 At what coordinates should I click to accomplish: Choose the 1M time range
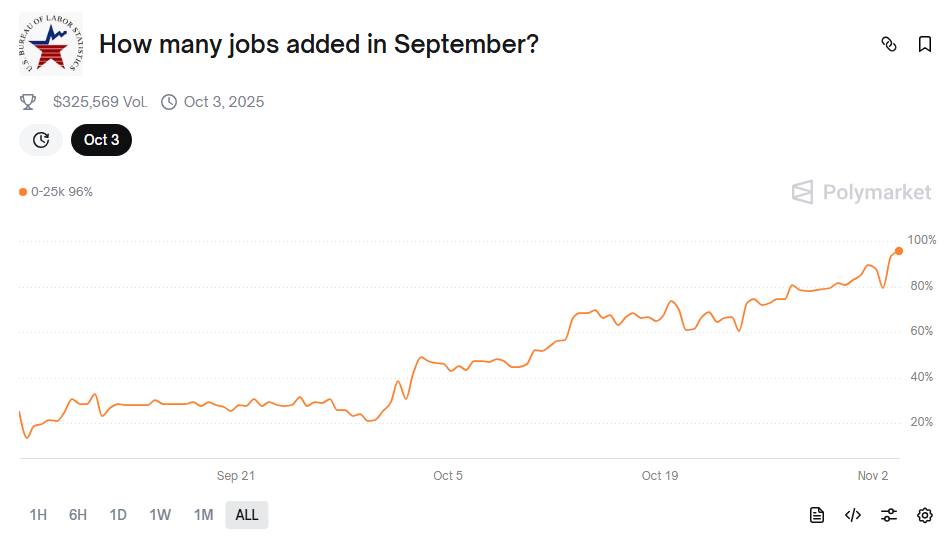tap(203, 515)
